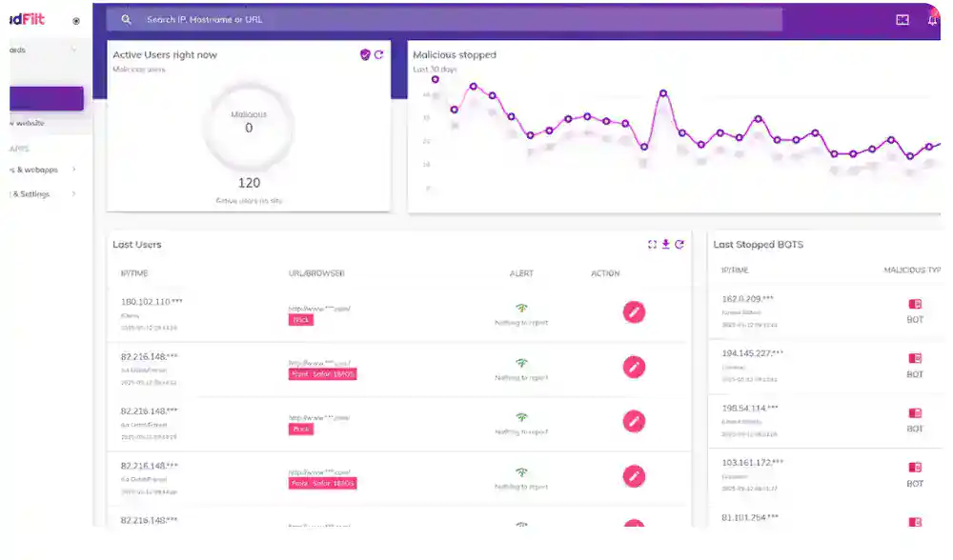Open the notifications bell in header

tap(932, 20)
